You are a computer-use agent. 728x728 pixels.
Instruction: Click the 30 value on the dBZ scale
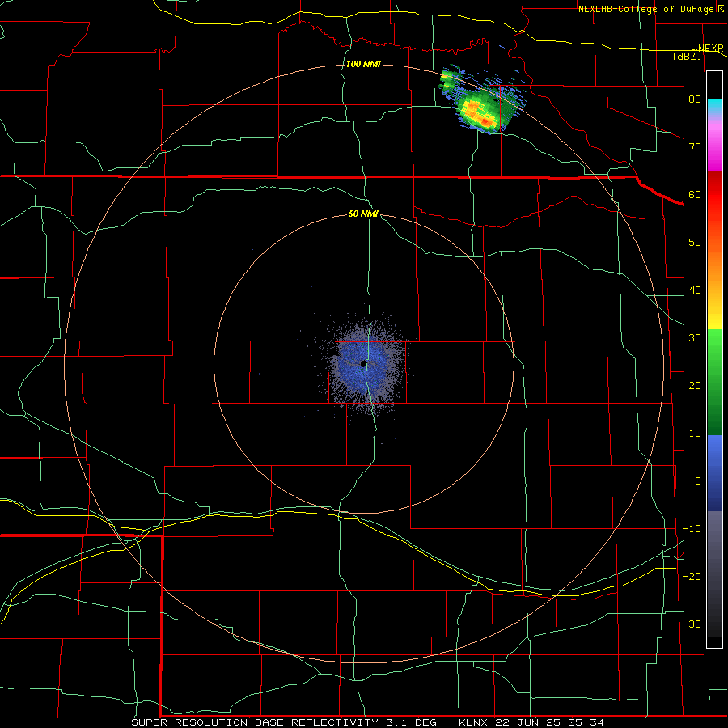(695, 338)
